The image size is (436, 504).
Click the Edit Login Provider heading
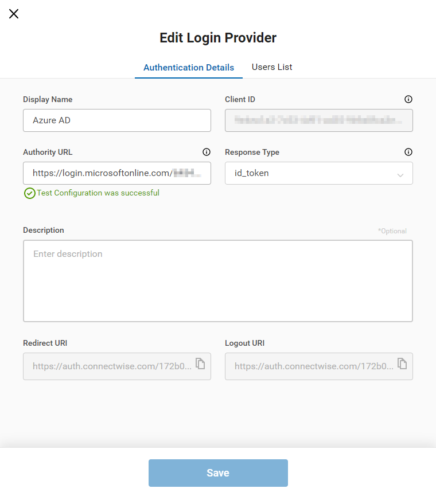pyautogui.click(x=218, y=38)
